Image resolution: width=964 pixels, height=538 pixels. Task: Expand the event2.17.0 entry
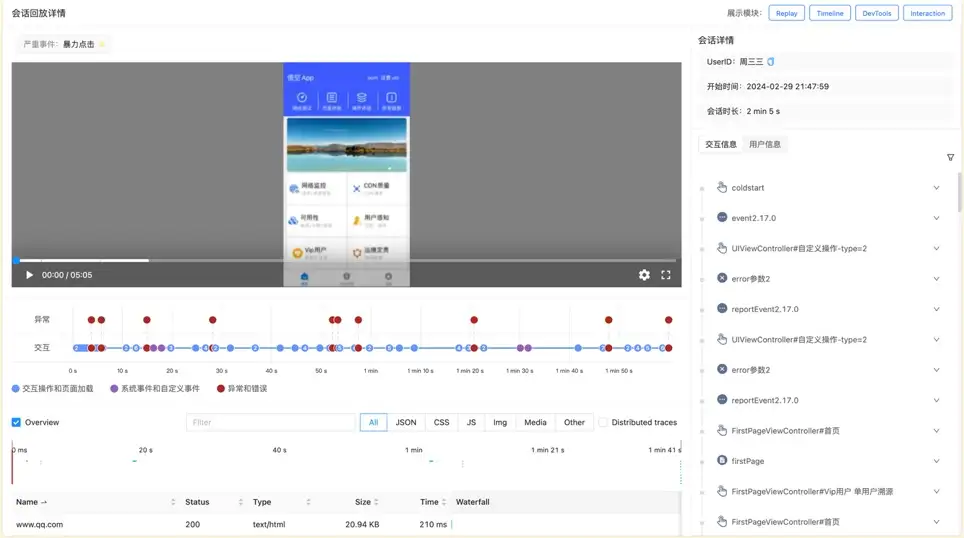(x=936, y=218)
